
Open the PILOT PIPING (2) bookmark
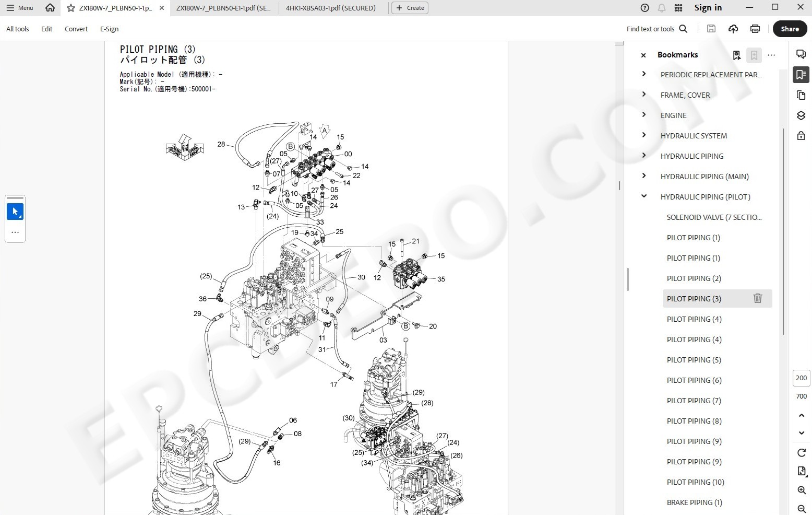coord(694,278)
